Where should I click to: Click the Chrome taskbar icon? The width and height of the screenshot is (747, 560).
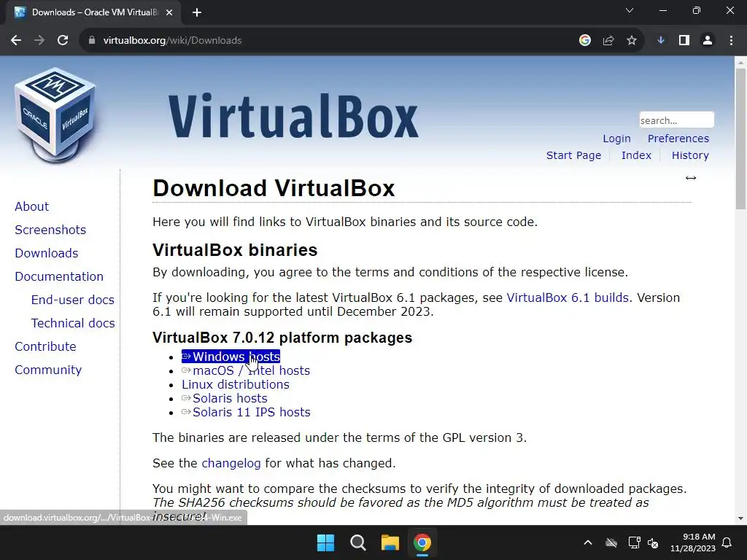pyautogui.click(x=422, y=542)
